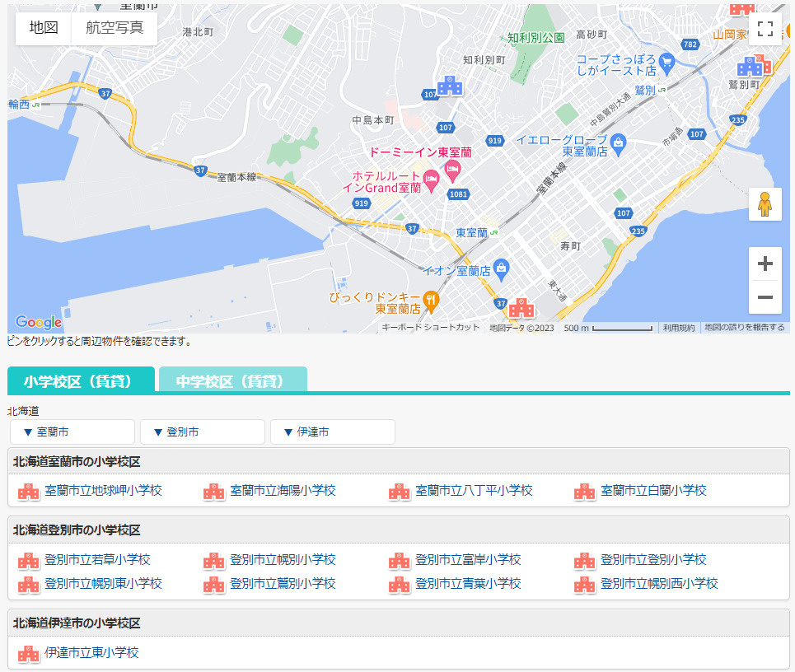Image resolution: width=795 pixels, height=672 pixels.
Task: Zoom in on the map
Action: click(x=765, y=264)
